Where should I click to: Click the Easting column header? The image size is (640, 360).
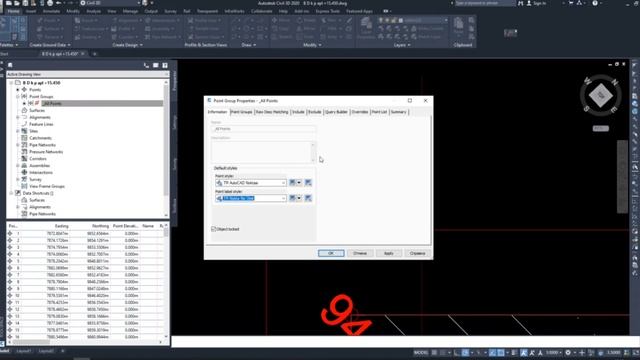click(62, 226)
